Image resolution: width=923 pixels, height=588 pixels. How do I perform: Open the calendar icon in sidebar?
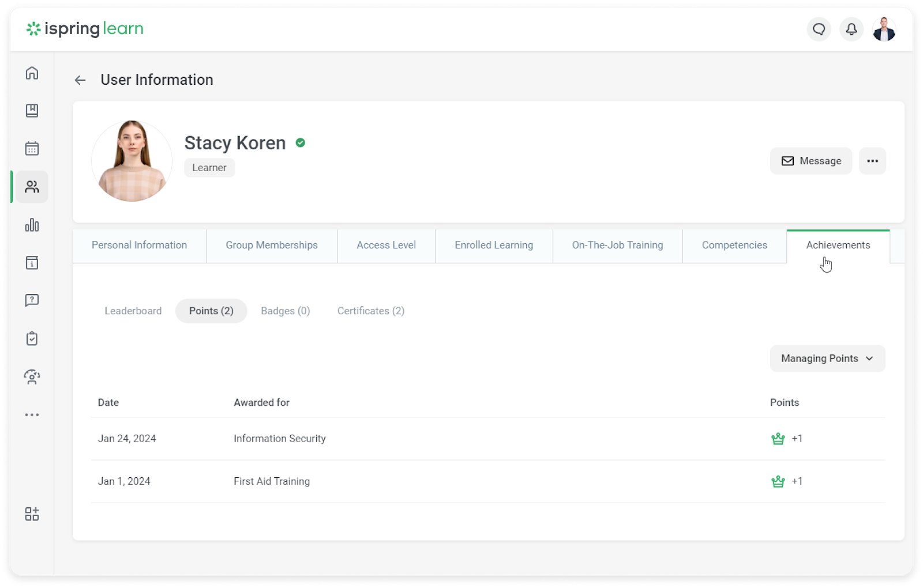32,149
